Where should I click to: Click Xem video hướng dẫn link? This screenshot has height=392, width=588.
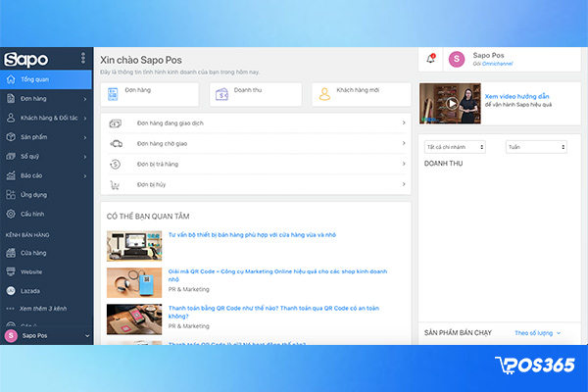tap(516, 96)
